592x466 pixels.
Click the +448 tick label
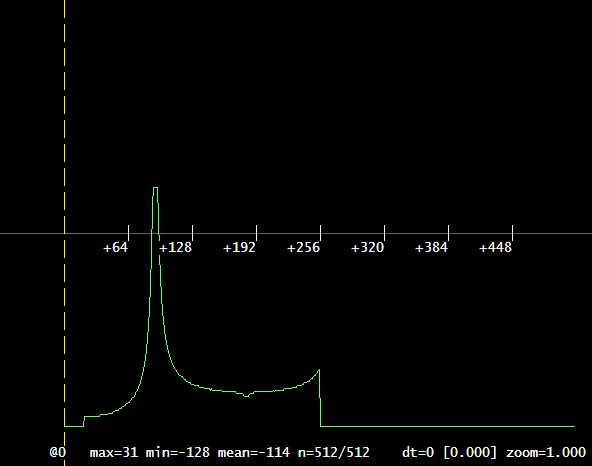coord(495,248)
